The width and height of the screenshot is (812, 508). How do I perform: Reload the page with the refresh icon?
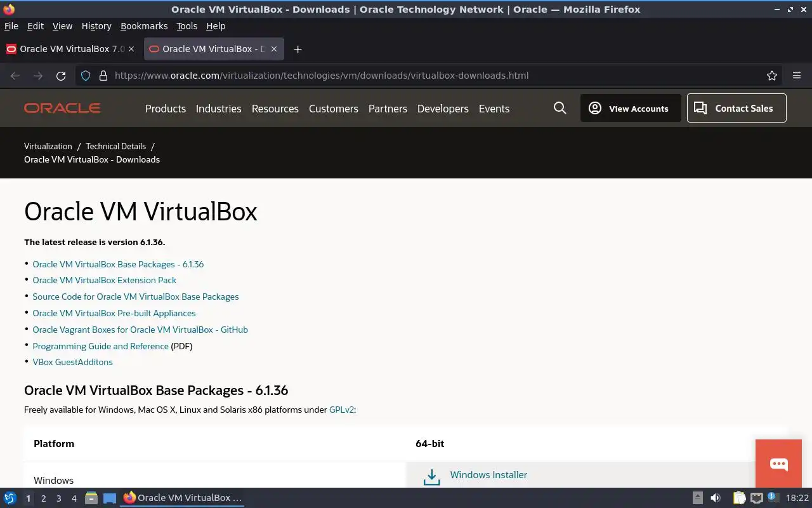click(61, 76)
